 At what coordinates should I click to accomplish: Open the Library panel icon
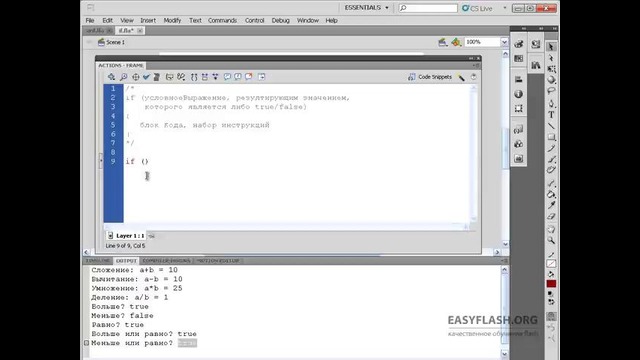(536, 64)
